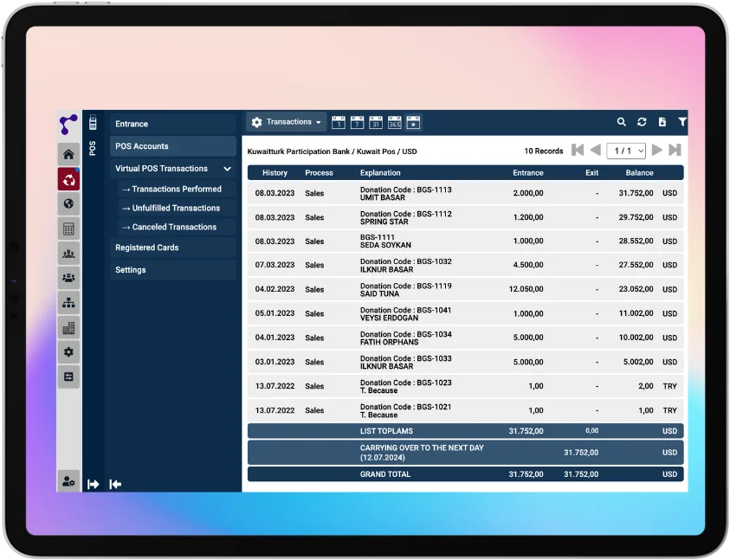Click Unfulfilled Transactions link
730x560 pixels.
point(176,208)
